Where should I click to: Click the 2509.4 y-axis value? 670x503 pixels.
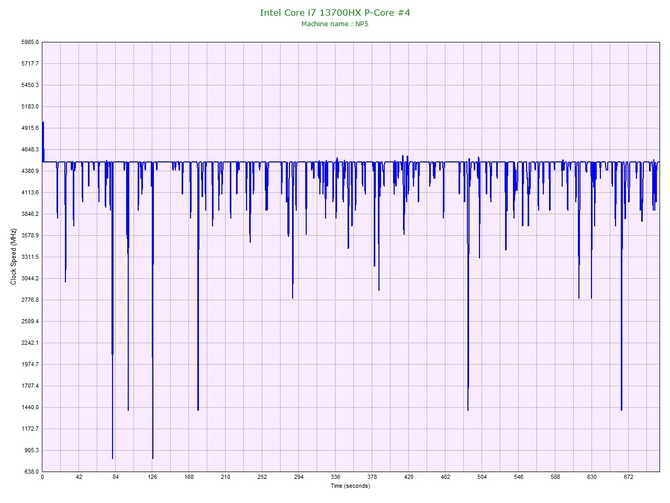tap(30, 321)
